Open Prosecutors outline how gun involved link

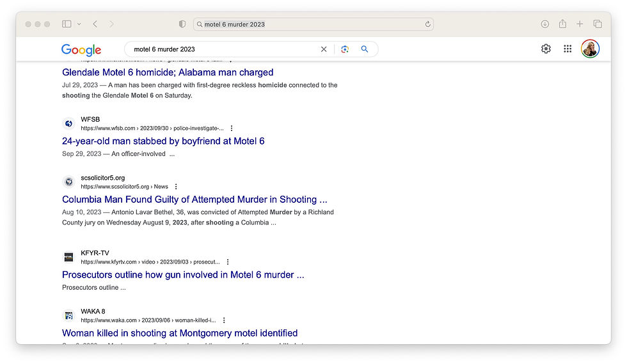tap(183, 275)
